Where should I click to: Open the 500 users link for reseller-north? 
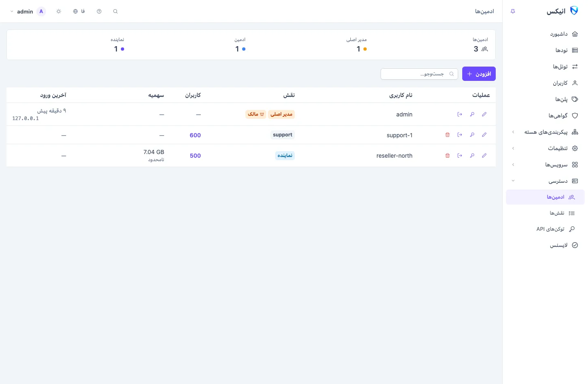(195, 156)
